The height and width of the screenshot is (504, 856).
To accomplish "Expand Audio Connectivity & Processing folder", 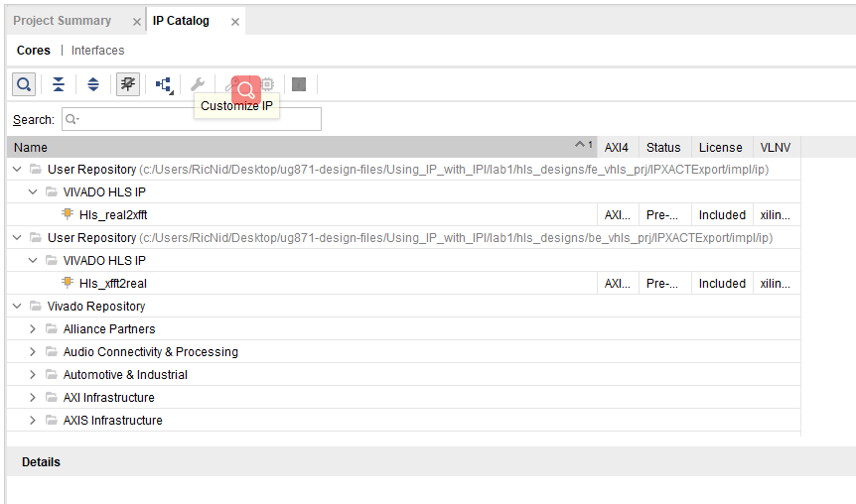I will (33, 352).
